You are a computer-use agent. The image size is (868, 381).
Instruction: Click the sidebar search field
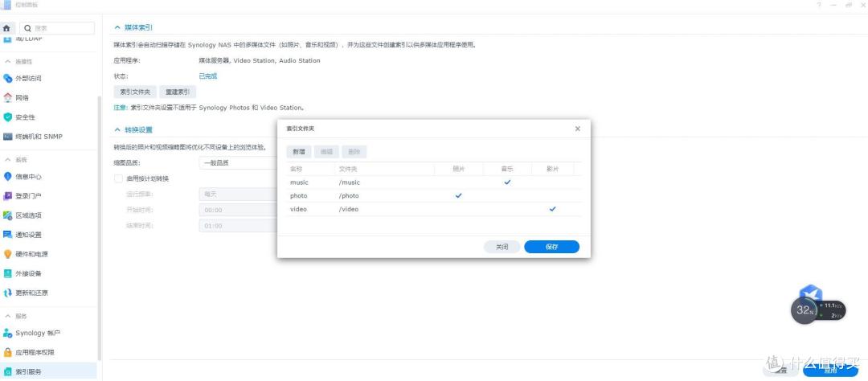coord(57,27)
